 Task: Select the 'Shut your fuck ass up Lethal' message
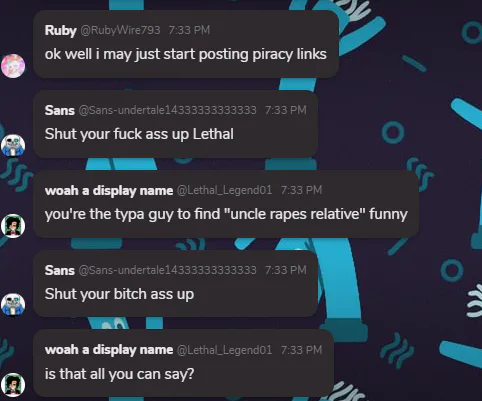coord(139,134)
